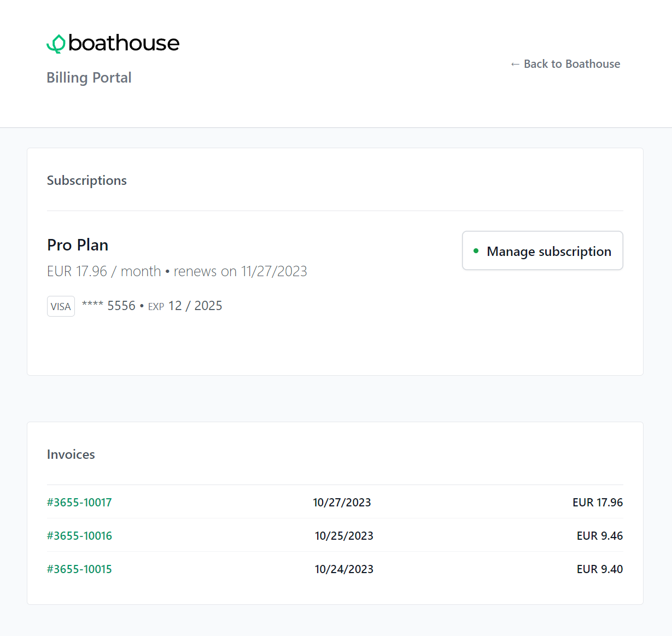Screen dimensions: 672x636
Task: Open invoice #3655-10016
Action: coord(79,536)
